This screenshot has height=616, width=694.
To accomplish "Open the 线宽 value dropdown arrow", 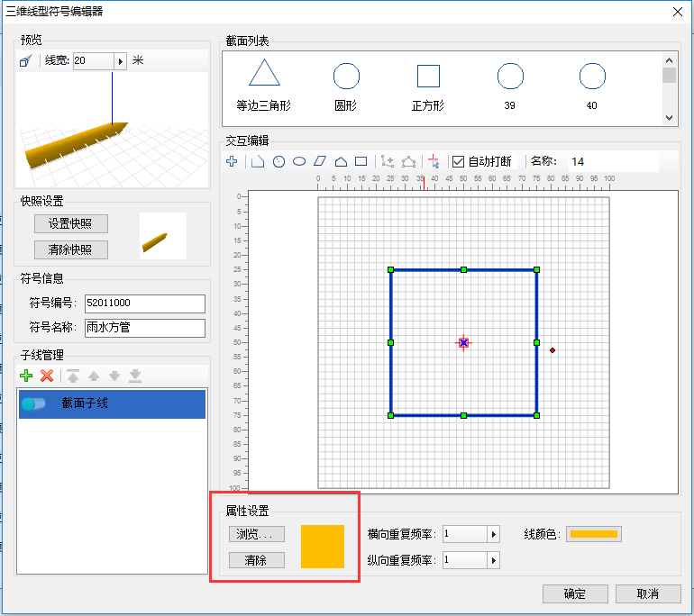I will pos(121,61).
